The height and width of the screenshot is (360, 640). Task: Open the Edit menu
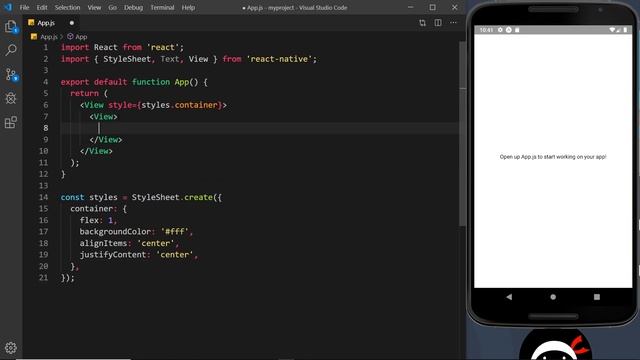(x=42, y=7)
